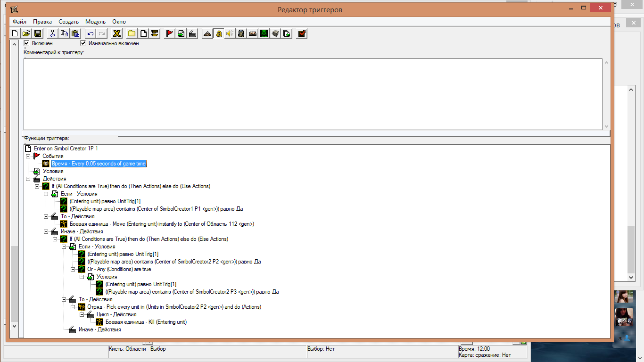Open the 'Создать' menu

coord(68,22)
